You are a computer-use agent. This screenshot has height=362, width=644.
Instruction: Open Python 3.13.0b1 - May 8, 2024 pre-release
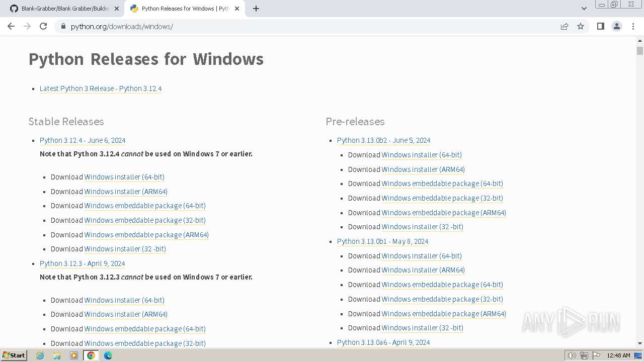coord(382,241)
